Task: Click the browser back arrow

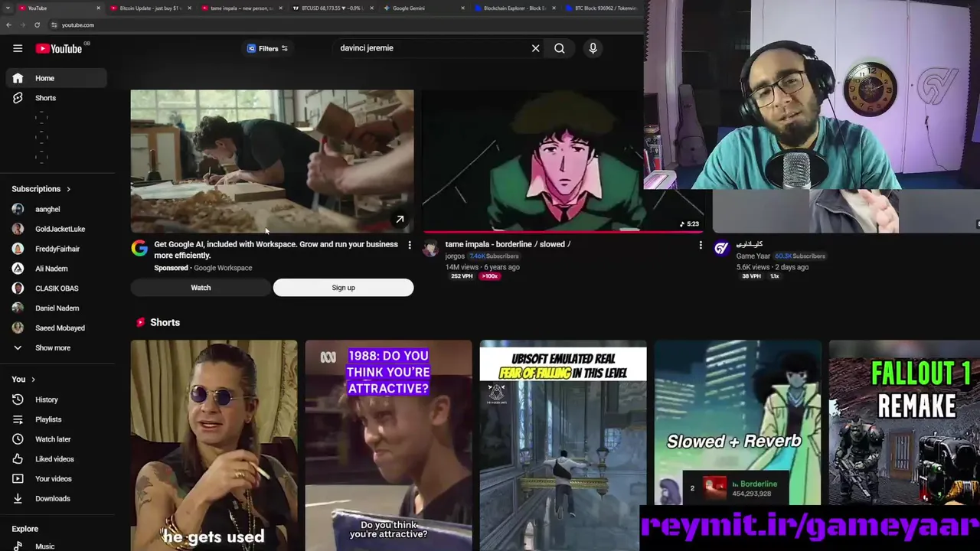Action: tap(8, 25)
